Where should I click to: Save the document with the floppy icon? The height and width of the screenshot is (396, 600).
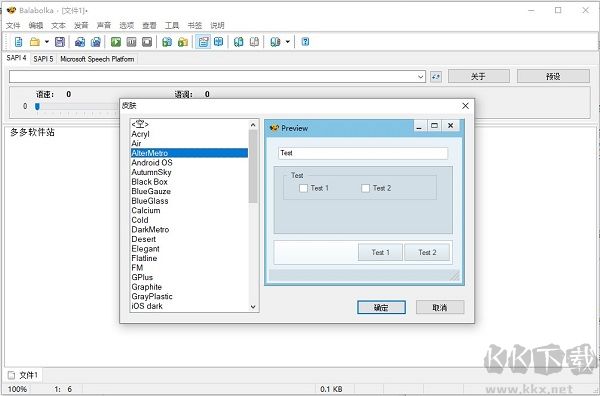(x=60, y=42)
